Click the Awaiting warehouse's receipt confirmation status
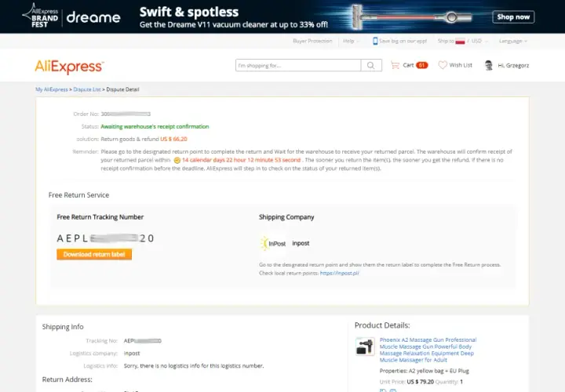This screenshot has height=392, width=565. [155, 127]
